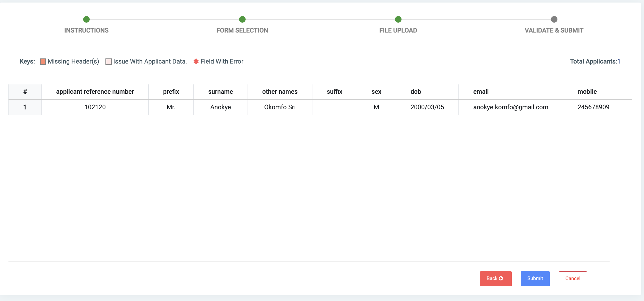Open the INSTRUCTIONS step label
This screenshot has width=644, height=301.
86,30
